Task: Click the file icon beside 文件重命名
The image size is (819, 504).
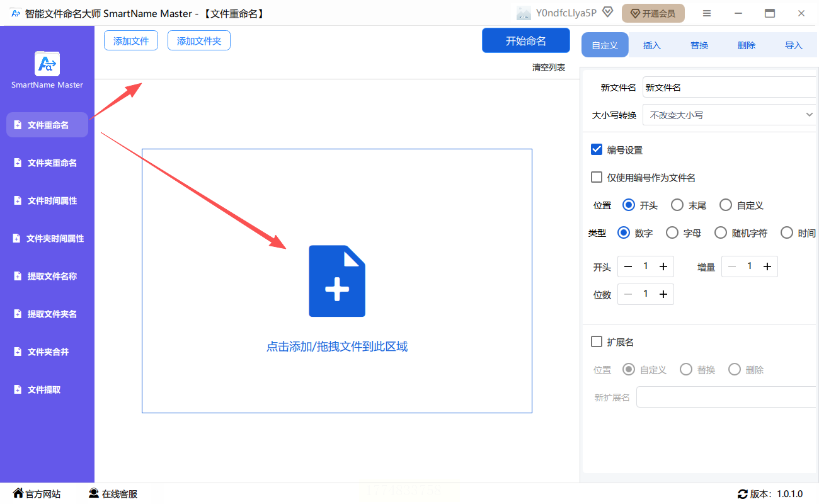Action: [18, 125]
